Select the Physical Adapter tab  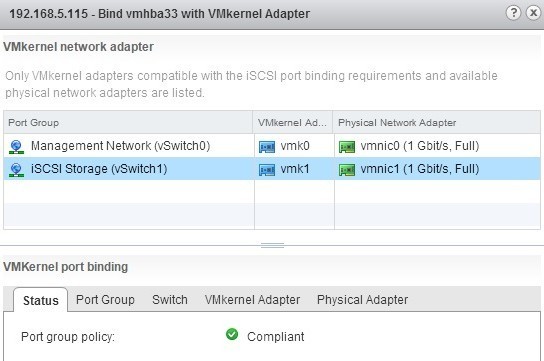pyautogui.click(x=362, y=300)
